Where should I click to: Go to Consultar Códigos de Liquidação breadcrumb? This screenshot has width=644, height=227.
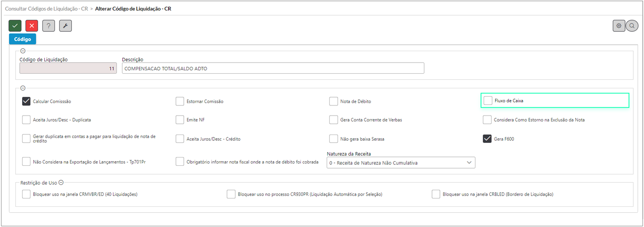pos(46,9)
